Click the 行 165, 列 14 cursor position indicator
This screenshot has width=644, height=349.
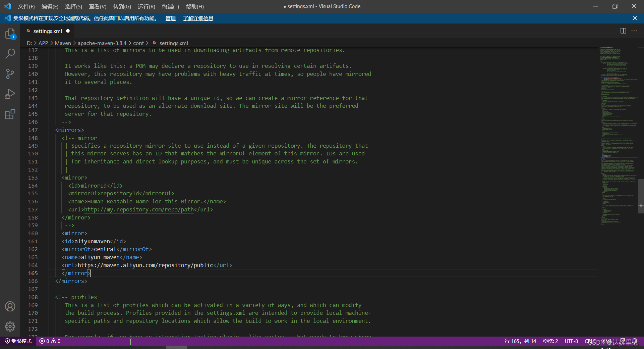pyautogui.click(x=520, y=341)
